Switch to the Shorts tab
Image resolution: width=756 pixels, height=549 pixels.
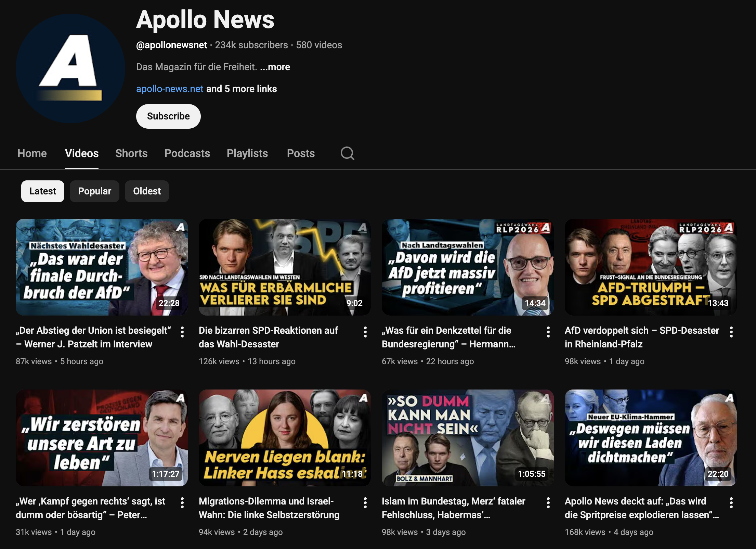click(x=131, y=153)
